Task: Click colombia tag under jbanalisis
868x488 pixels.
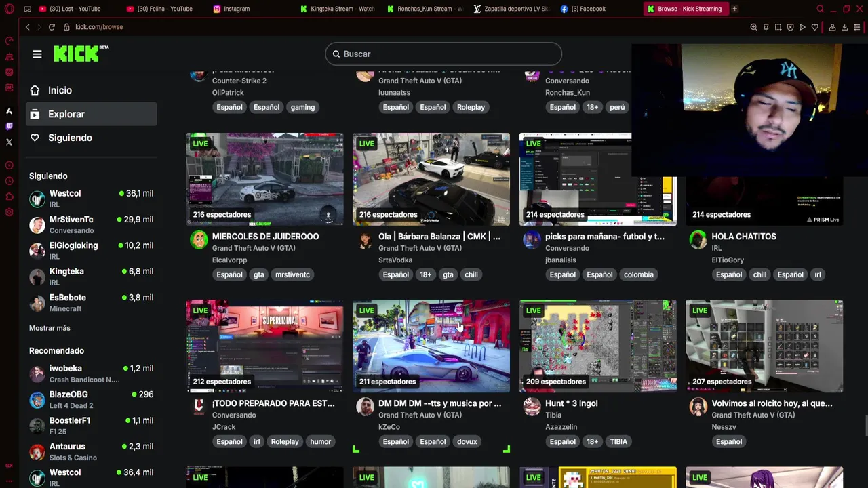Action: 639,274
